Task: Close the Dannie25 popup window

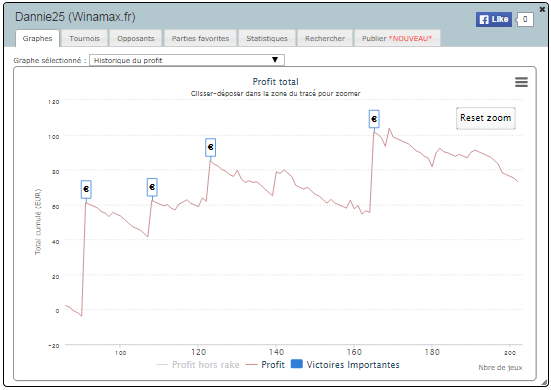Action: (x=542, y=9)
